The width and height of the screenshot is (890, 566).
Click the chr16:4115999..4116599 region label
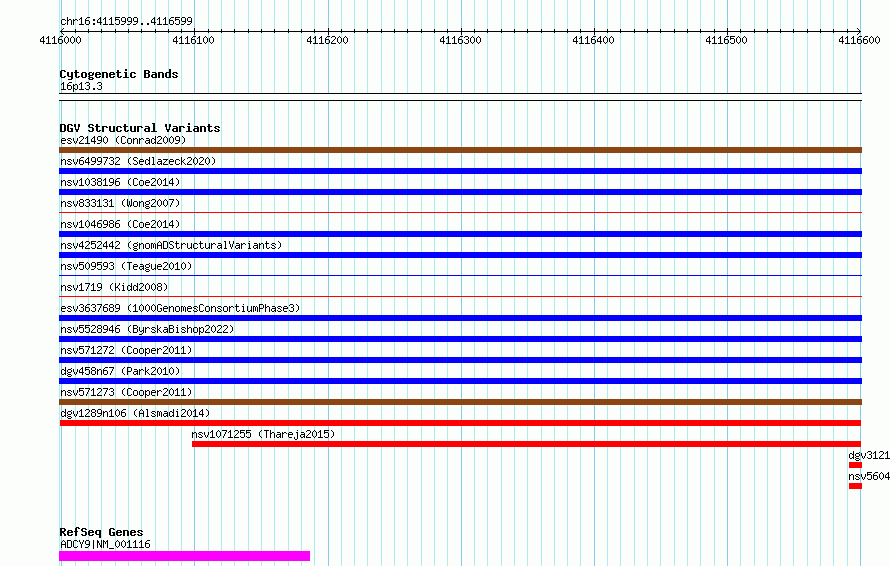(126, 22)
